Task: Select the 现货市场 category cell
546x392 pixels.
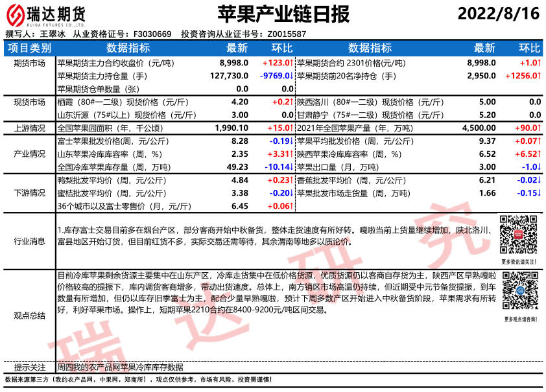Action: click(29, 102)
